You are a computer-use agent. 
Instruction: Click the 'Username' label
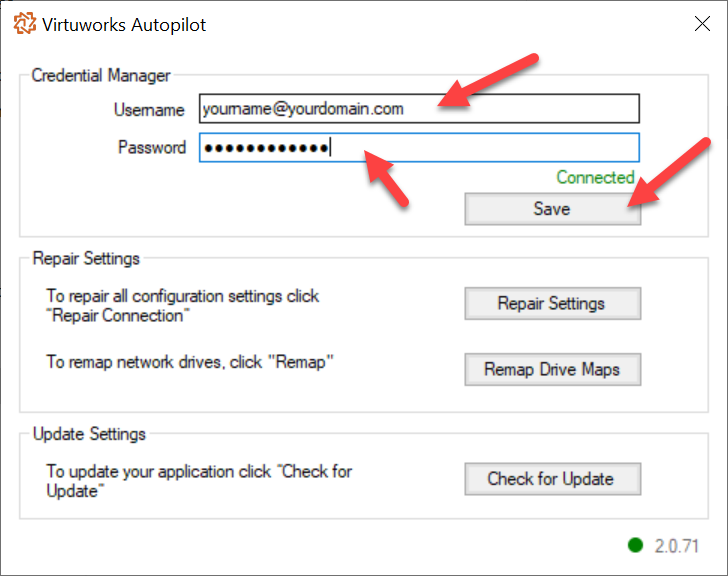(149, 110)
